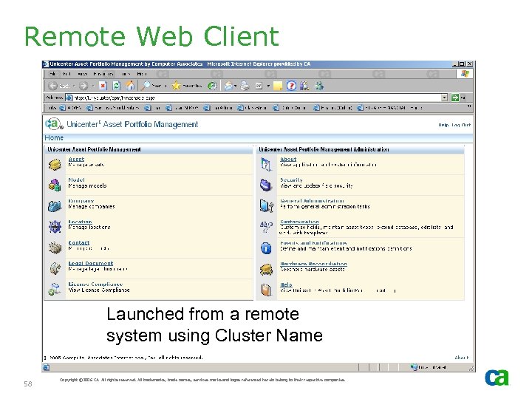Viewport: 532px width, 399px height.
Task: Click the Model icon beside Manage models
Action: click(55, 185)
